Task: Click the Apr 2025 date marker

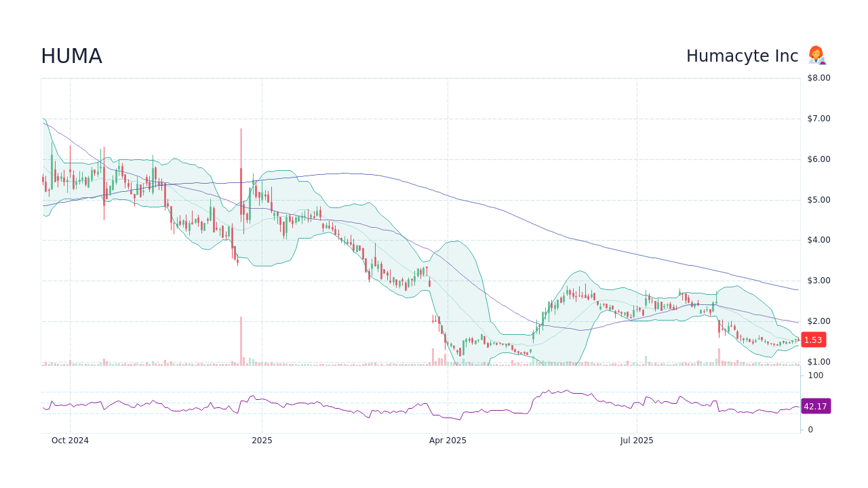Action: 448,440
